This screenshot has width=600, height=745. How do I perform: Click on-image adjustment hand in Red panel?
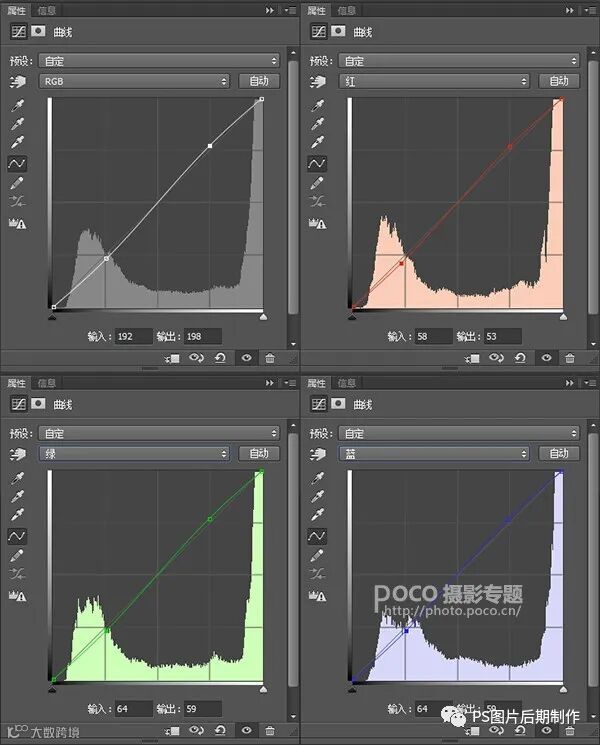click(317, 82)
